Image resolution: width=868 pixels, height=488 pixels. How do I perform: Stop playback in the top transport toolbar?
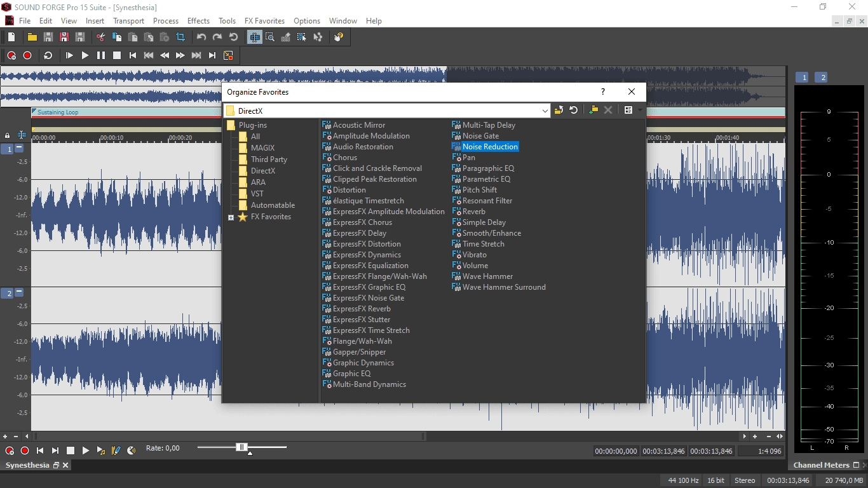point(117,56)
